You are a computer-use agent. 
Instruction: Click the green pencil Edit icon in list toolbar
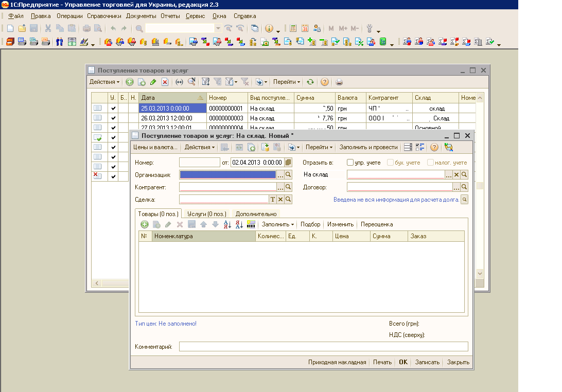pos(153,82)
